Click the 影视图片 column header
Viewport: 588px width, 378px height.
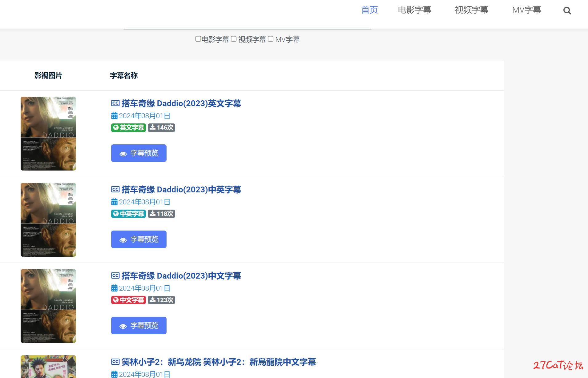tap(48, 76)
